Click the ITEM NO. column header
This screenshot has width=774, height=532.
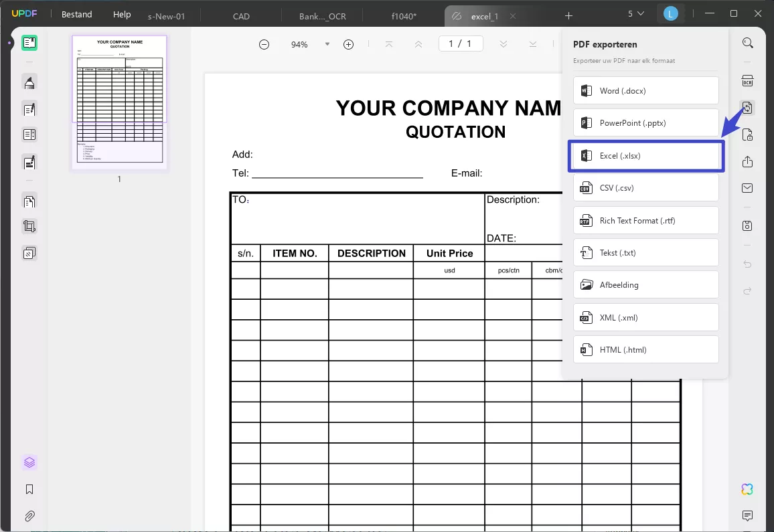295,254
